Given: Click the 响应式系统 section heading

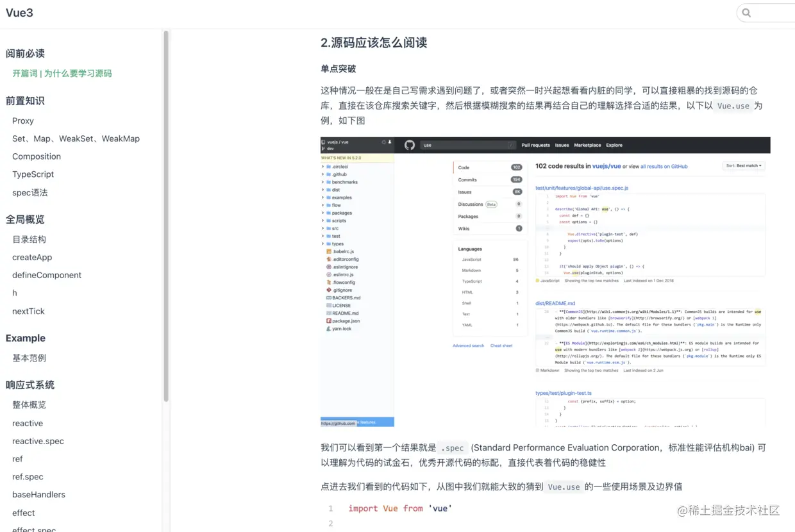Looking at the screenshot, I should (30, 385).
